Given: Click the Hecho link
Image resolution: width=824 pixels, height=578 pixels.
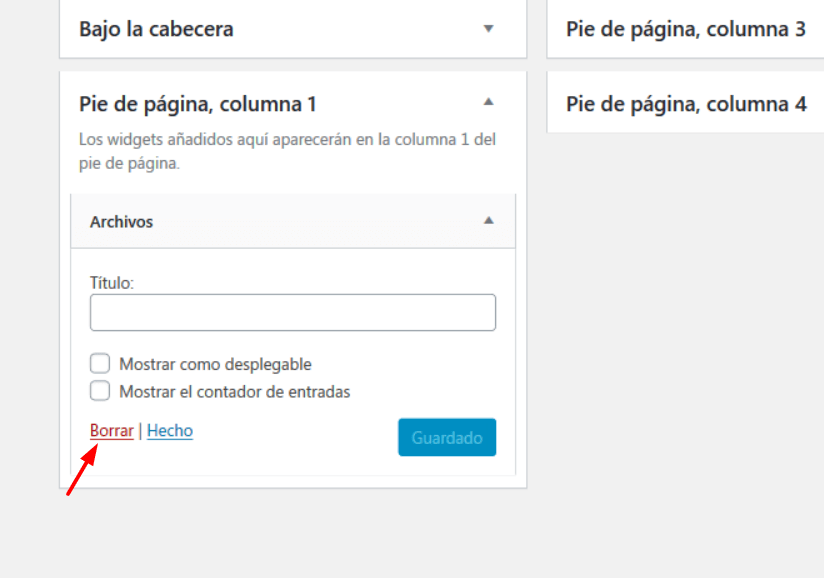Looking at the screenshot, I should 170,430.
